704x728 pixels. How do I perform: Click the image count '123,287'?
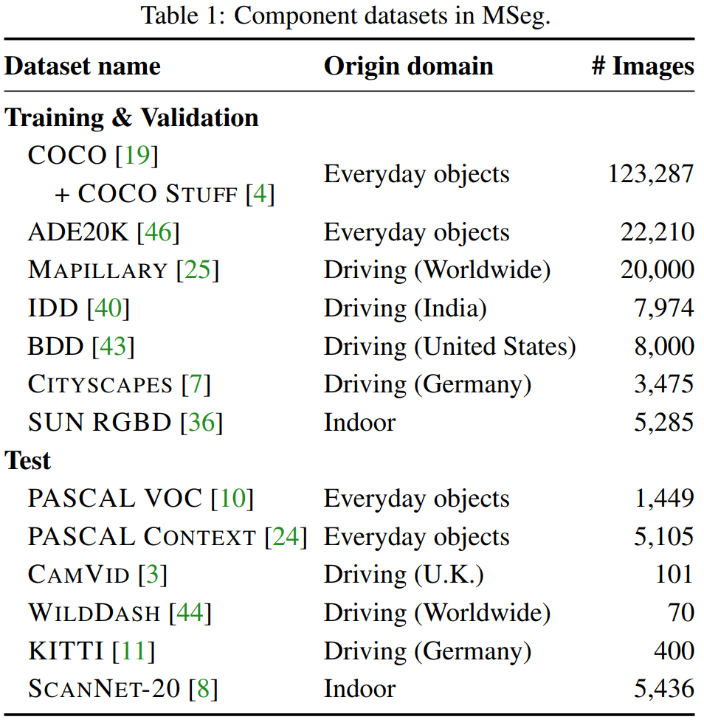coord(651,175)
